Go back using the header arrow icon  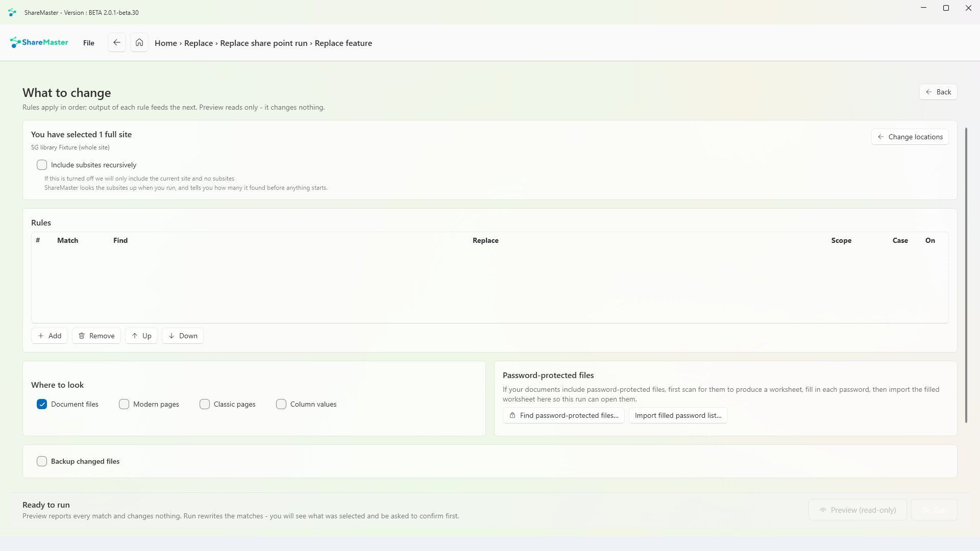[117, 42]
